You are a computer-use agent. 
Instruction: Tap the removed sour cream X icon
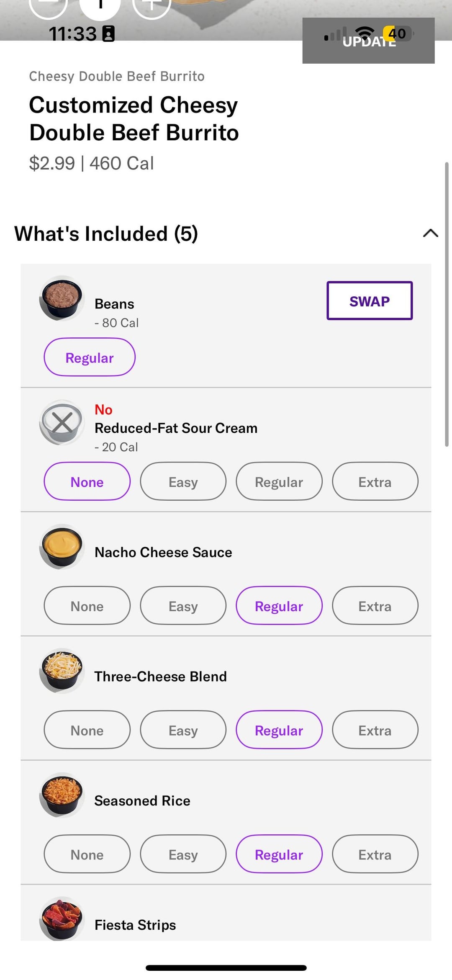click(x=62, y=422)
